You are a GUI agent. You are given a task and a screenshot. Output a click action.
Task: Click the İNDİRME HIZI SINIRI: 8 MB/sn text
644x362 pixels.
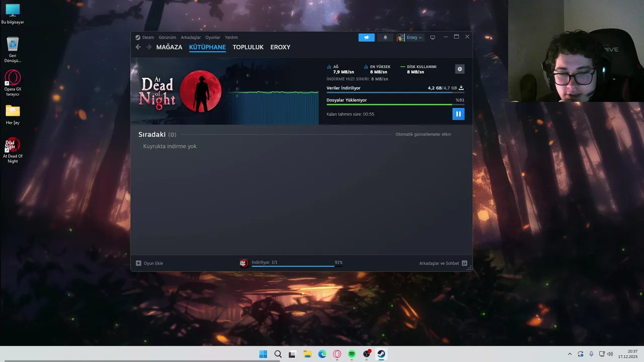click(357, 79)
